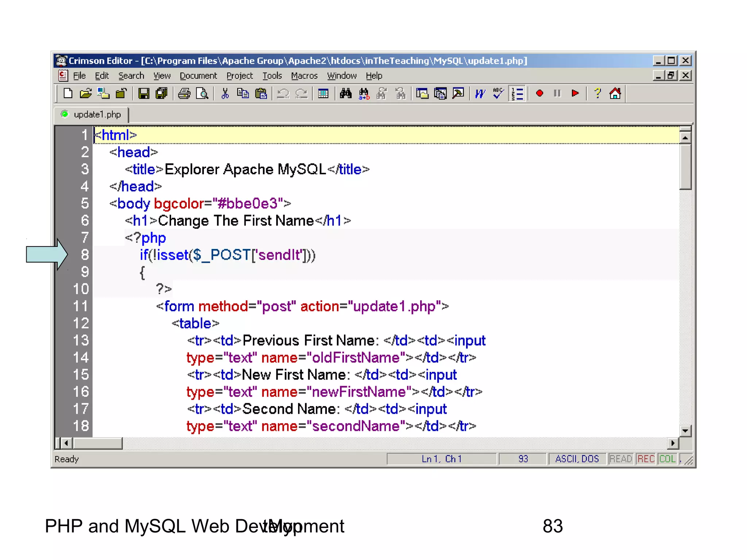
Task: Click the horizontal scrollbar left arrow
Action: [x=66, y=443]
